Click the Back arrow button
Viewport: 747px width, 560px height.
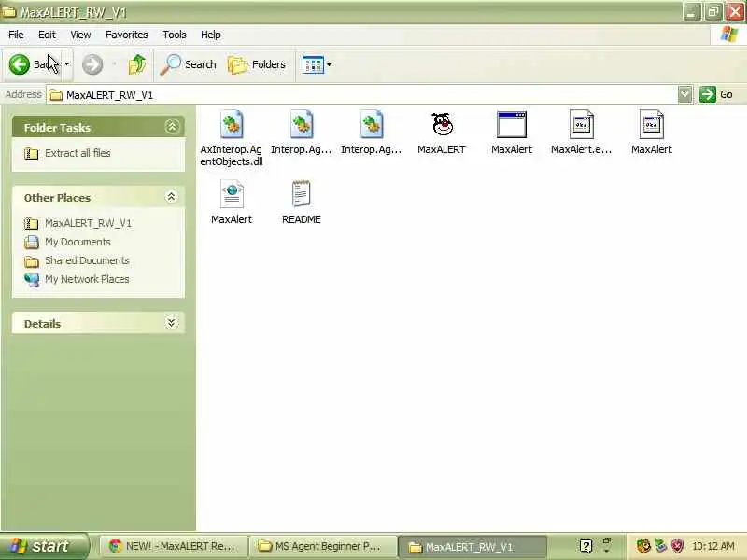[x=19, y=64]
